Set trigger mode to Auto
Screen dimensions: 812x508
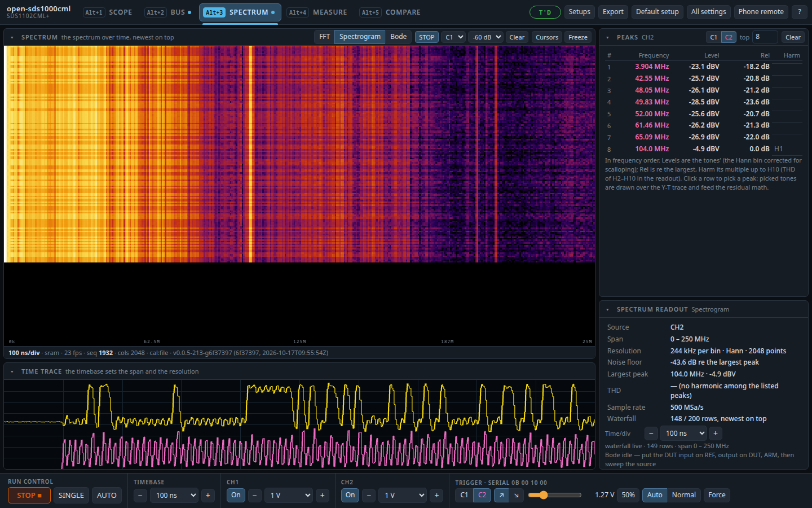[x=655, y=495]
